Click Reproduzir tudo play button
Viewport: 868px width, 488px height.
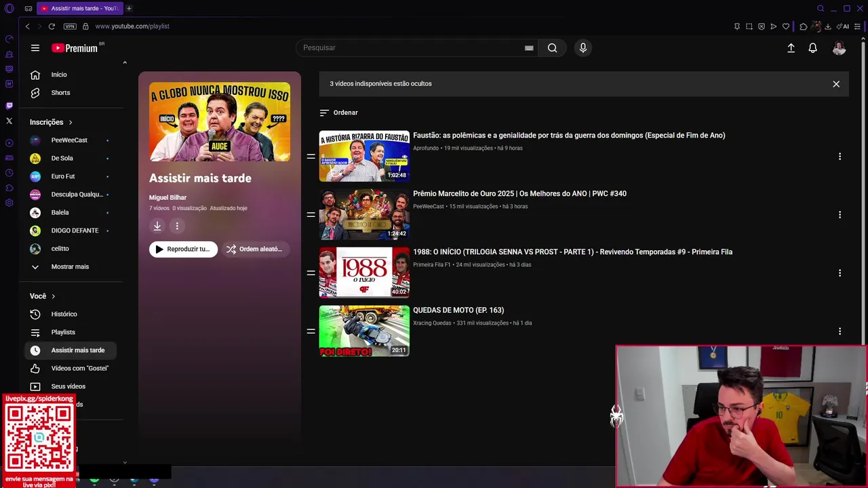(x=183, y=249)
